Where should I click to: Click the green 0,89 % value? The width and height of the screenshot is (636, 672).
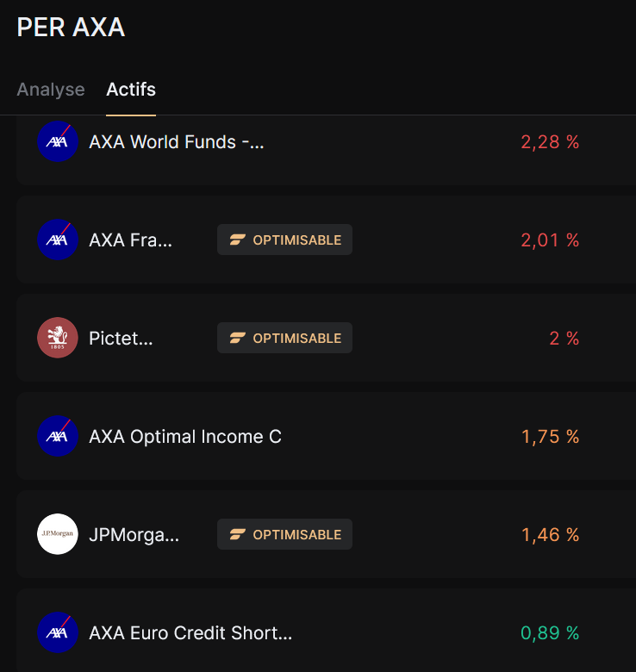tap(550, 633)
